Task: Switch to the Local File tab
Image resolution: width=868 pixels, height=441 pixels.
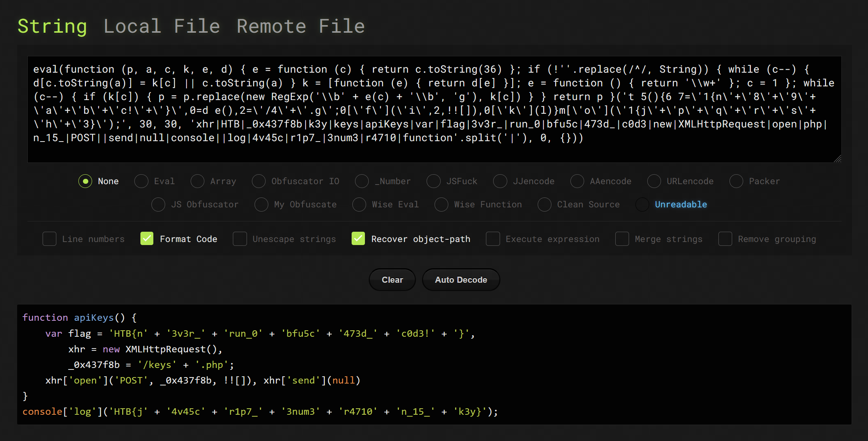Action: (x=162, y=26)
